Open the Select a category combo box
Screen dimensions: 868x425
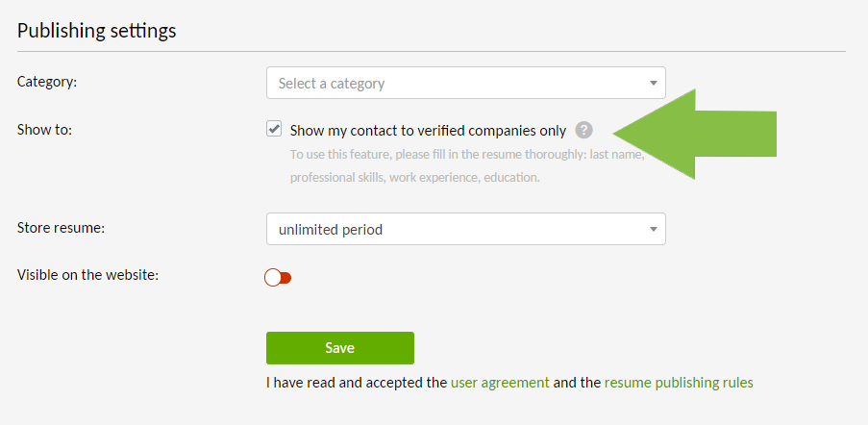[x=465, y=83]
